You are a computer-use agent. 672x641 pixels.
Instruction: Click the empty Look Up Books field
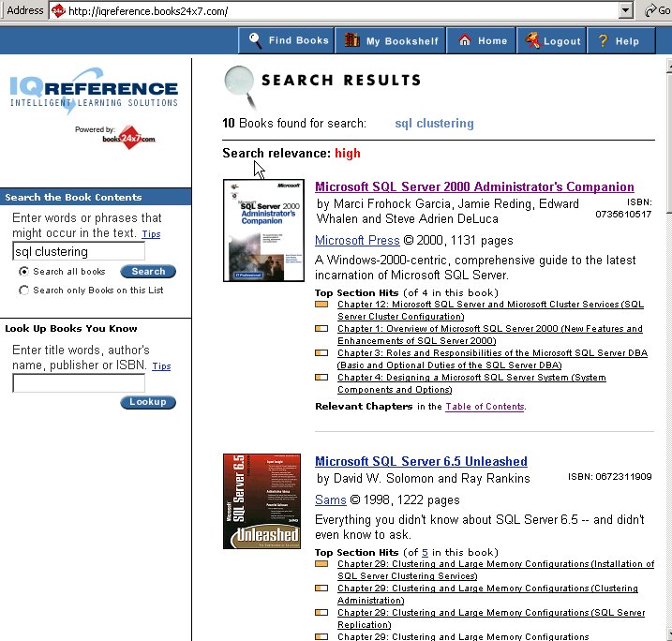pyautogui.click(x=79, y=383)
